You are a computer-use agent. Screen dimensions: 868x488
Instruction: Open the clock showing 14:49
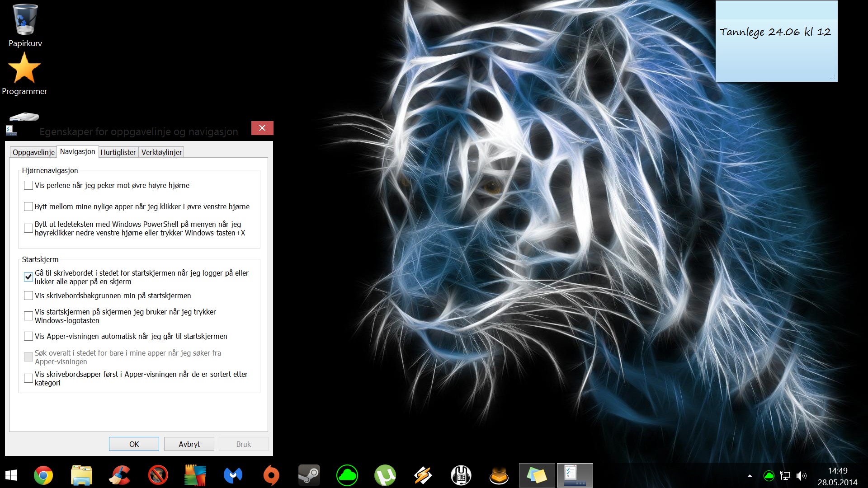[x=838, y=471]
